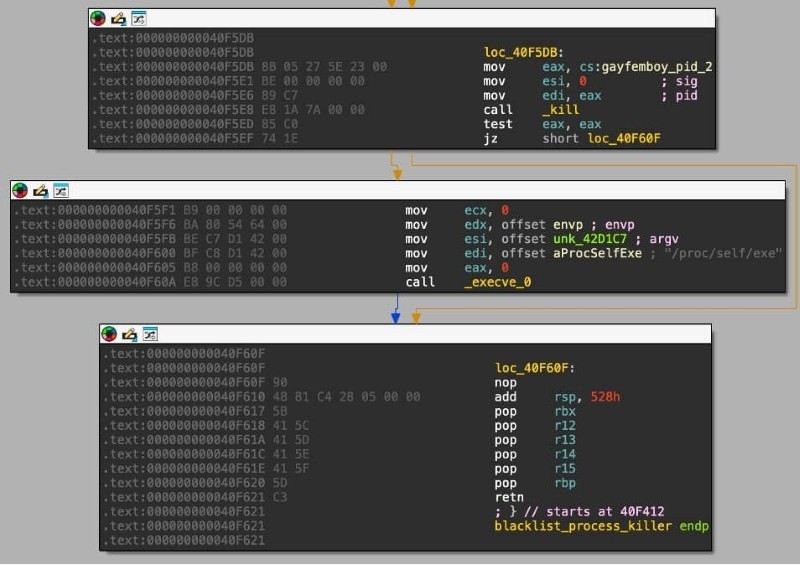
Task: Open node color picker on loc_40F60F block
Action: click(x=109, y=334)
